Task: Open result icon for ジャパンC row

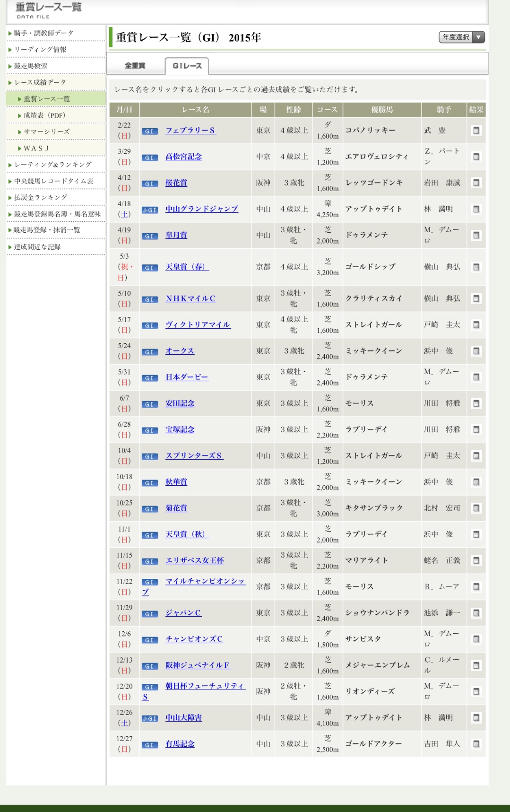Action: point(476,613)
